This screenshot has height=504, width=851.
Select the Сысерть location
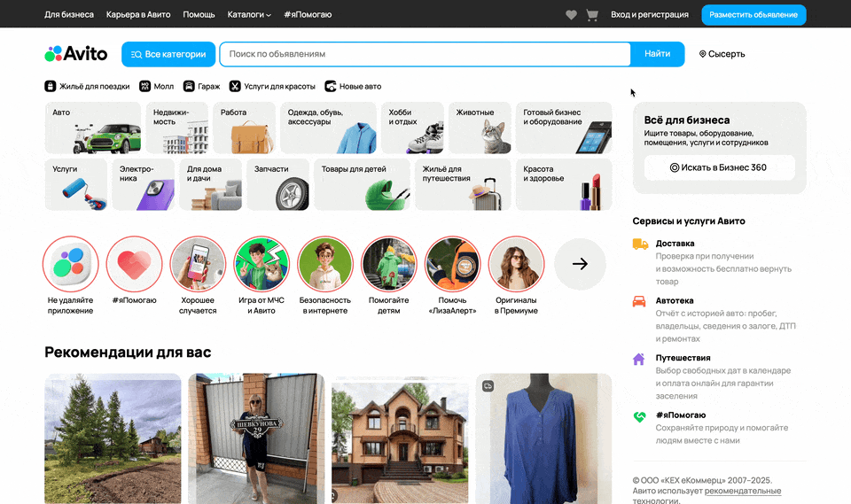coord(722,54)
